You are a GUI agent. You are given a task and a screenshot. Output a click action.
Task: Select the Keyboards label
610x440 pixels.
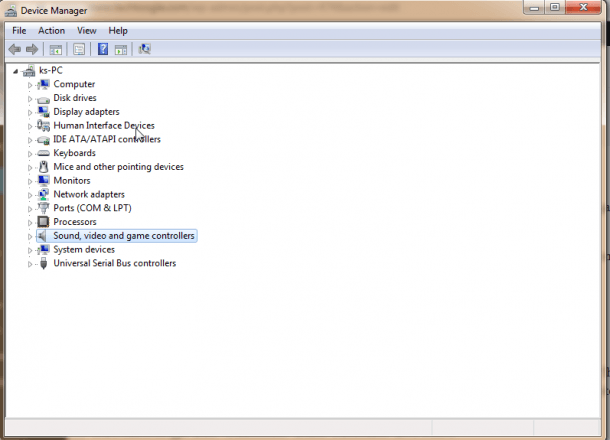point(74,153)
